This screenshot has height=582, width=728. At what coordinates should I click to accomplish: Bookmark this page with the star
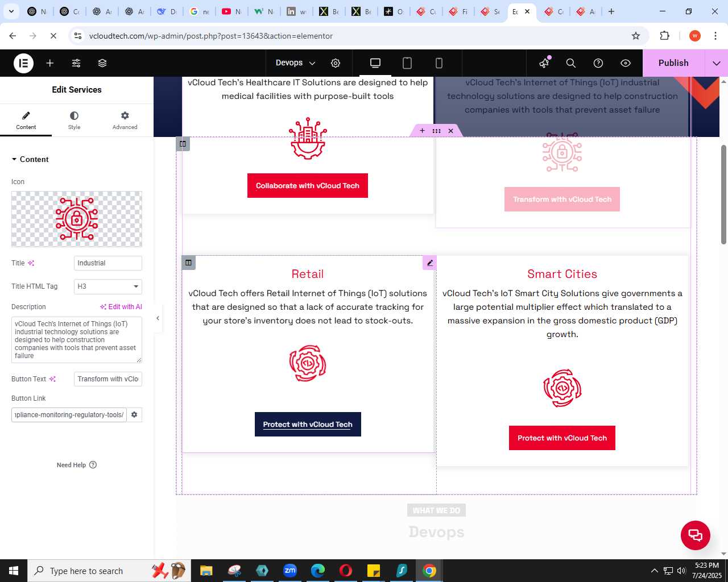(636, 36)
